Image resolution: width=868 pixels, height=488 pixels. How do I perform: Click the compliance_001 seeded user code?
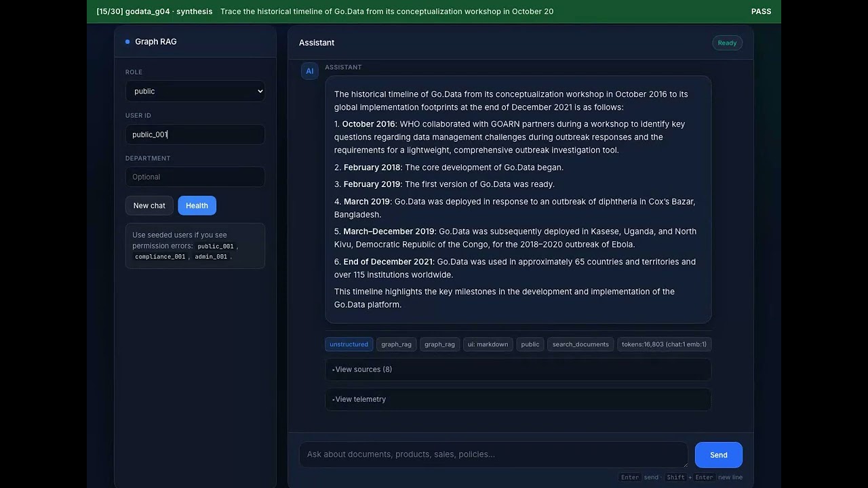point(160,257)
